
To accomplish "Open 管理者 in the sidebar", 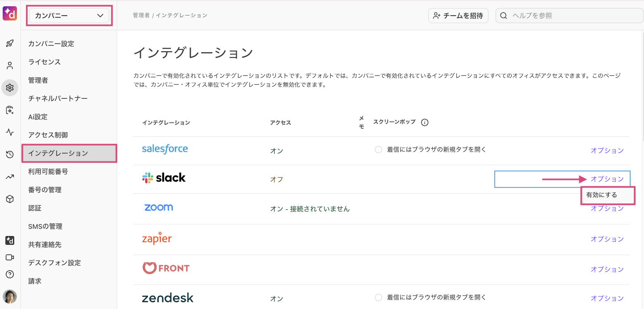I will point(38,80).
